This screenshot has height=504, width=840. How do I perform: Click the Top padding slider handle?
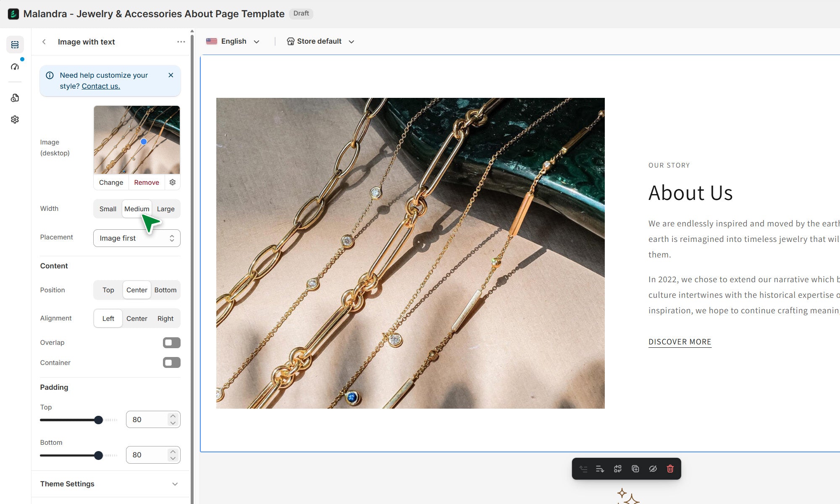pos(99,420)
